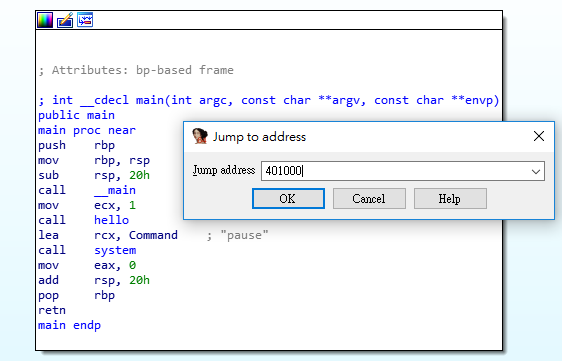Click the "add rsp, 20h" instruction
The image size is (562, 361).
pos(94,280)
